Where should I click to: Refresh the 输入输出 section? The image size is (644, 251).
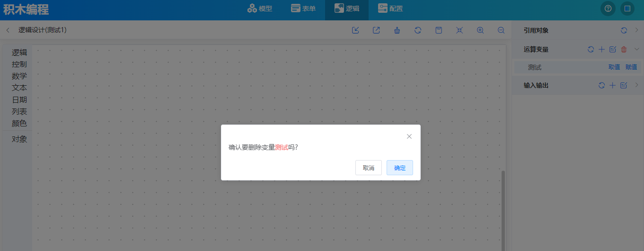click(601, 85)
